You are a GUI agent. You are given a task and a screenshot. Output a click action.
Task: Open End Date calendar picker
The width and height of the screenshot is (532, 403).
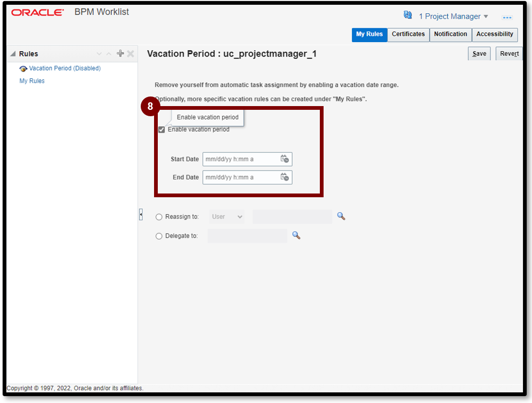pyautogui.click(x=285, y=177)
